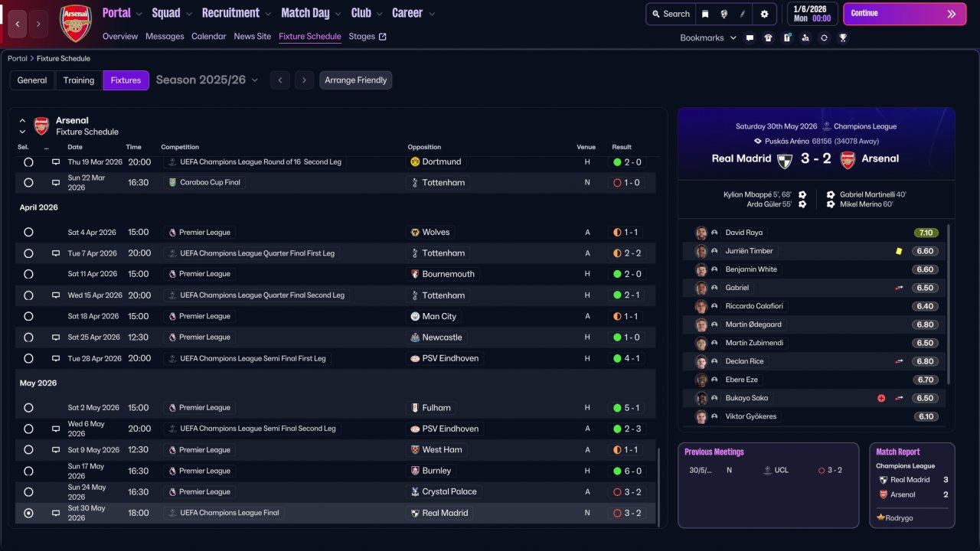Image resolution: width=980 pixels, height=551 pixels.
Task: Open the Previous Meetings 30/5 UCL row
Action: point(768,471)
